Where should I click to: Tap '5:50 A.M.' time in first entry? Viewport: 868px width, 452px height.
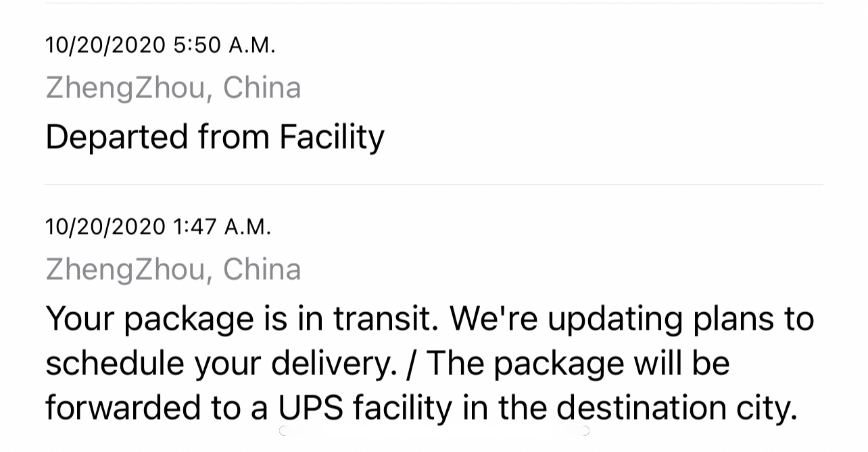[224, 45]
